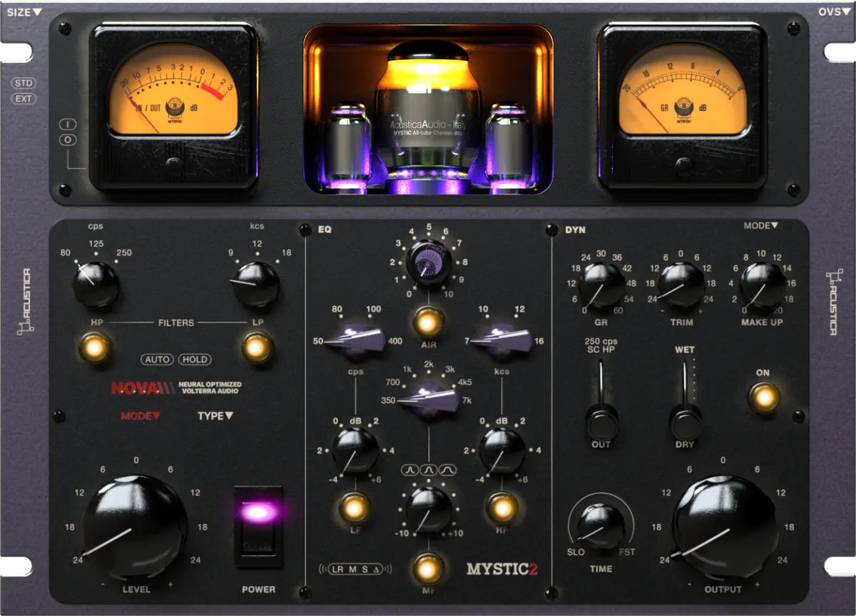The width and height of the screenshot is (856, 616).
Task: Open the SIZE dropdown menu
Action: (x=24, y=11)
